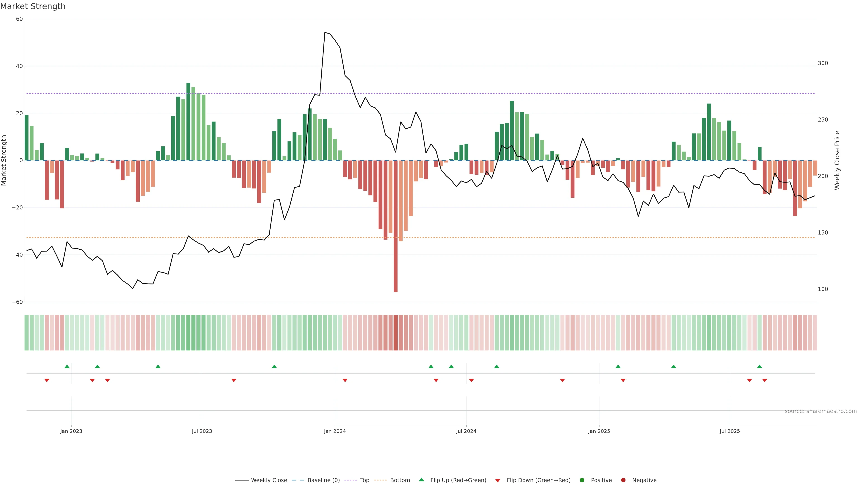
Task: Click the peak of the Weekly Close line
Action: point(325,33)
